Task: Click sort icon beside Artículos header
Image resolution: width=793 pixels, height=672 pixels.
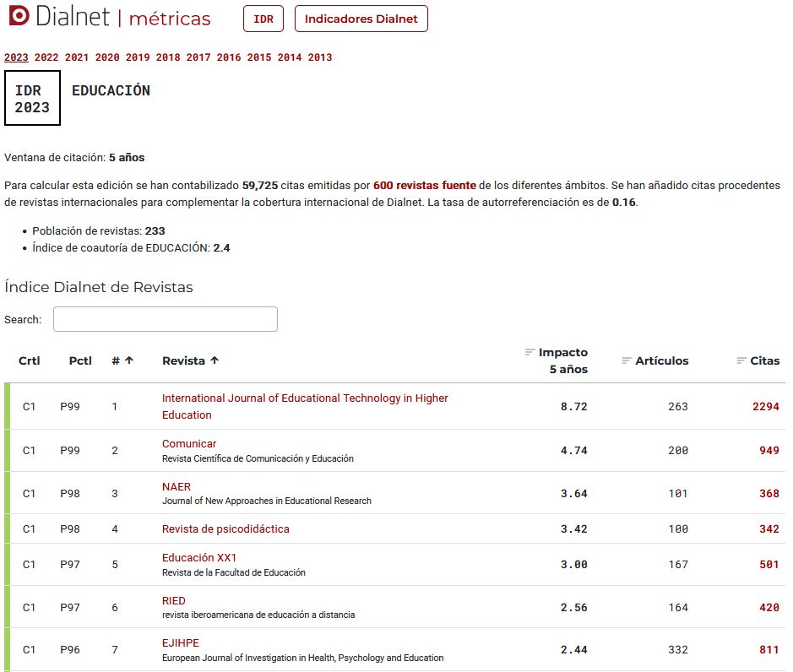Action: 627,360
